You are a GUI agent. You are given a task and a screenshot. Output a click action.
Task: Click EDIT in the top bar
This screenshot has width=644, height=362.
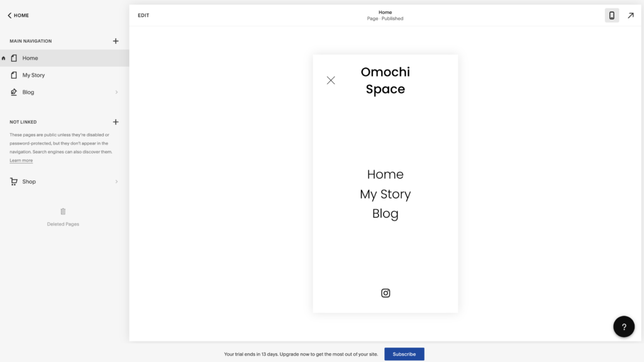[143, 14]
